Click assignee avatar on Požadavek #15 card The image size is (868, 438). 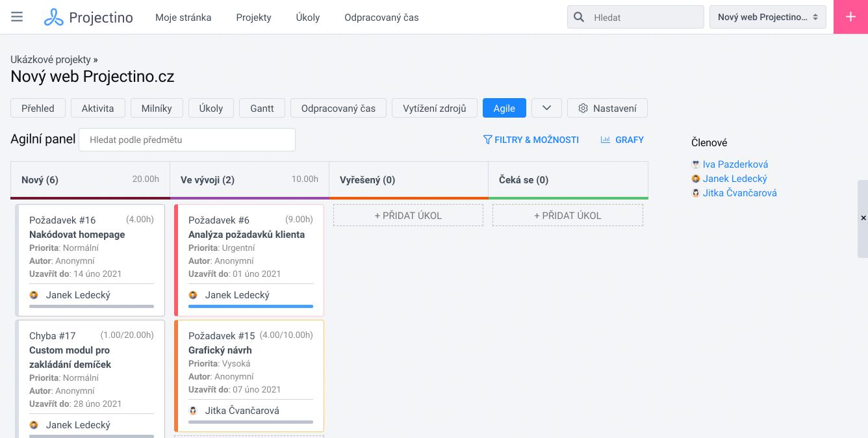193,411
